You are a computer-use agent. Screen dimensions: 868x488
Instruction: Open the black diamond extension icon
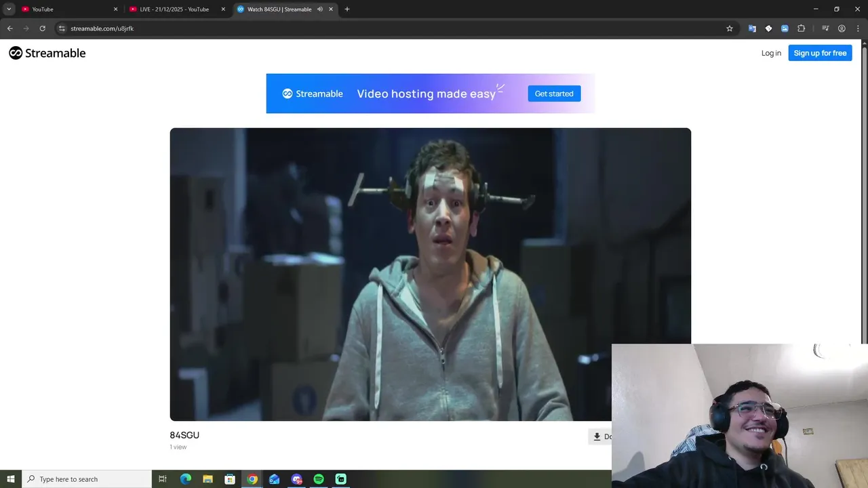tap(768, 28)
